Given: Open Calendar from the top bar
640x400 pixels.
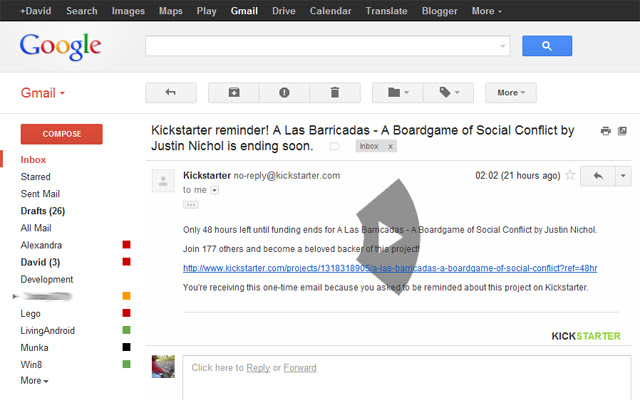Looking at the screenshot, I should coord(330,11).
